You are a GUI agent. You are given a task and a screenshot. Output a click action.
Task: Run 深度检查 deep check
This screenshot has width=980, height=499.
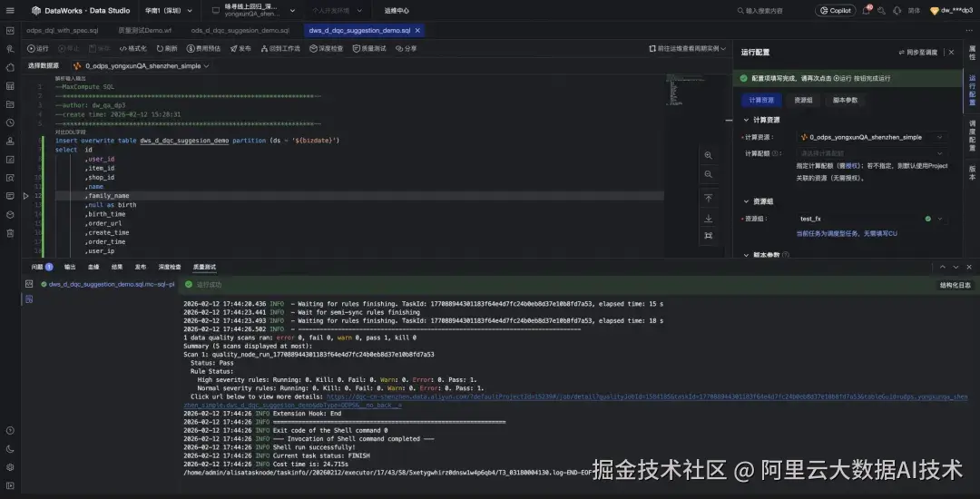click(327, 48)
